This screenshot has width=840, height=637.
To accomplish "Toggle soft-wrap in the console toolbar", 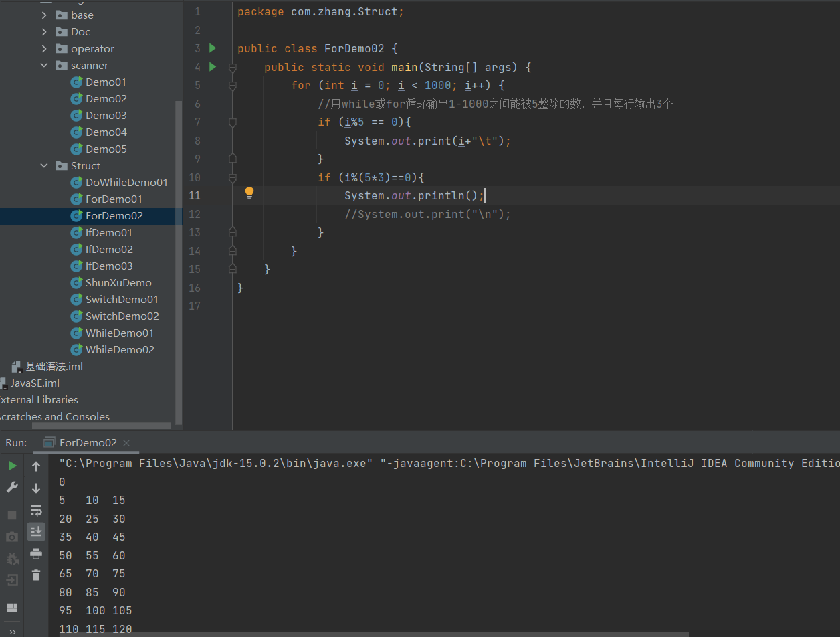I will point(36,510).
